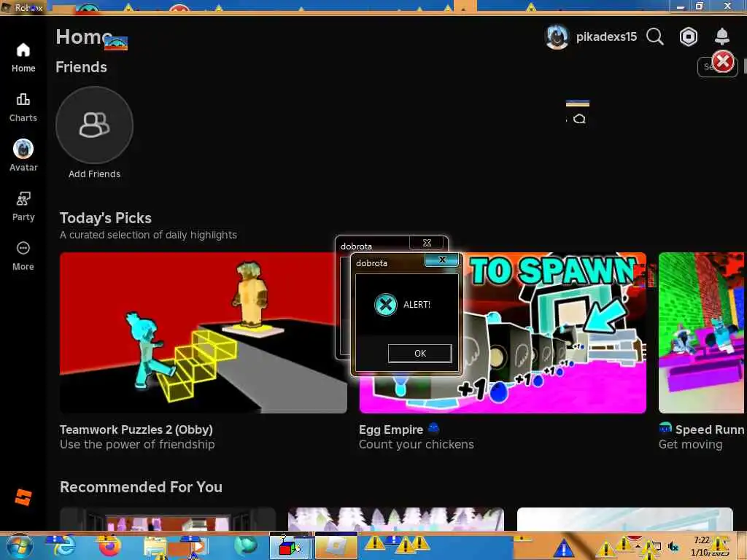Click the Friends heading
Screen dimensions: 747x560
[81, 67]
